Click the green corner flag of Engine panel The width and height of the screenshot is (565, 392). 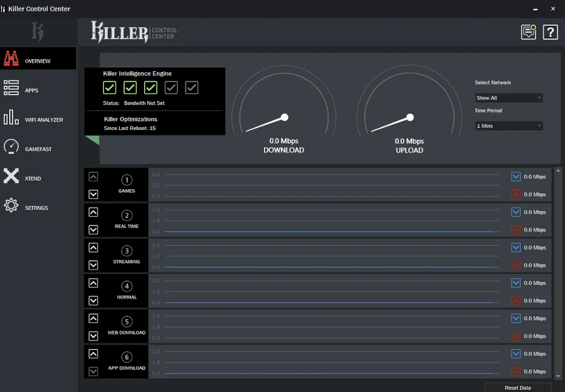(x=94, y=140)
